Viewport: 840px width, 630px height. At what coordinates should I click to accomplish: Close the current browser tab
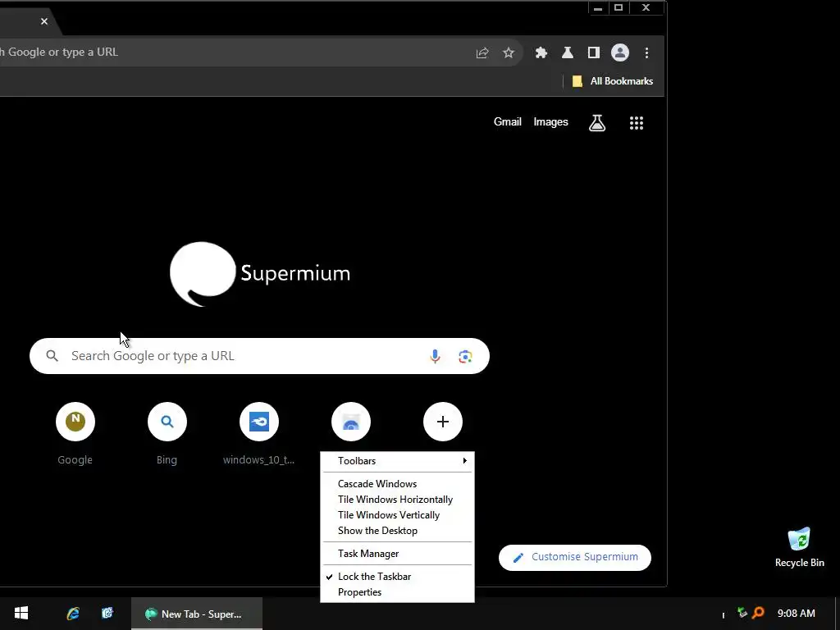coord(44,21)
